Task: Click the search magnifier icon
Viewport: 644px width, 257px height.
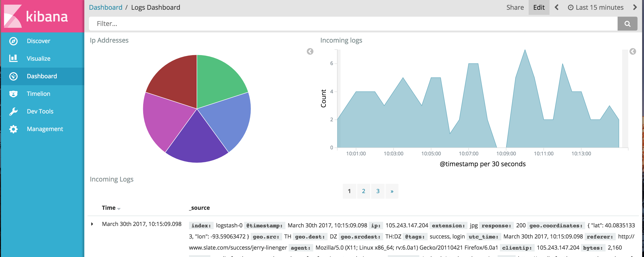Action: tap(628, 23)
